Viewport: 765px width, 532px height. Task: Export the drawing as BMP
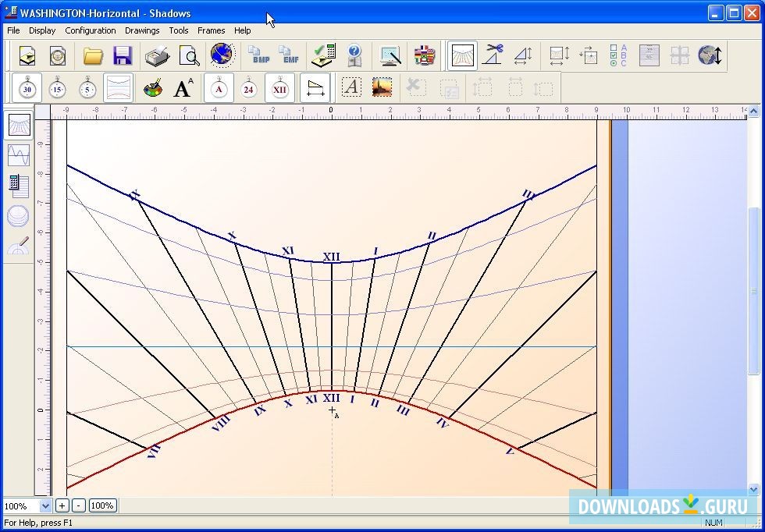pyautogui.click(x=258, y=55)
